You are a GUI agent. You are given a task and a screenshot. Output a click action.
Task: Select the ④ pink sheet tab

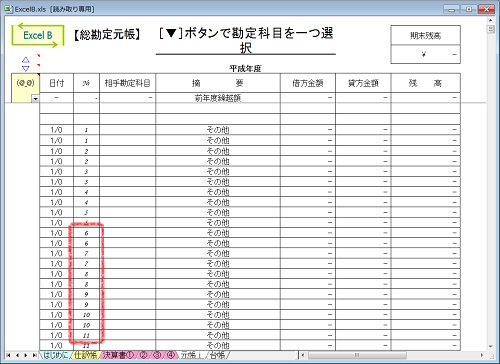pos(171,355)
